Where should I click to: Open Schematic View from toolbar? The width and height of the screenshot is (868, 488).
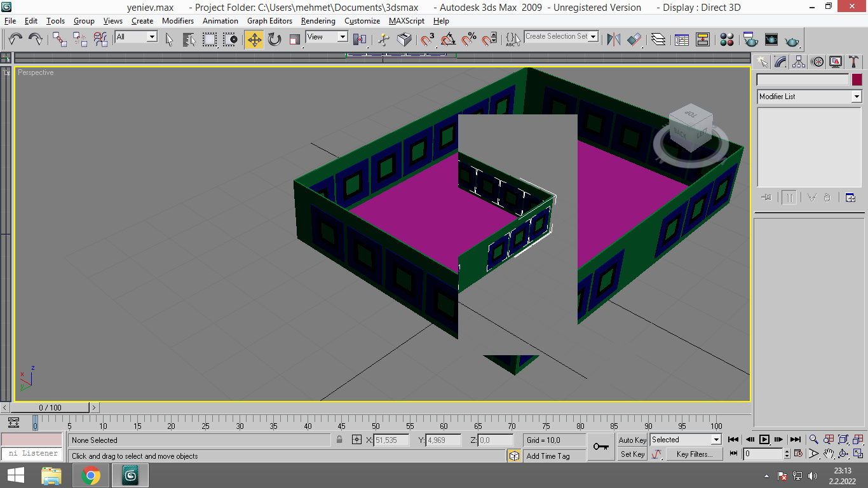(702, 39)
